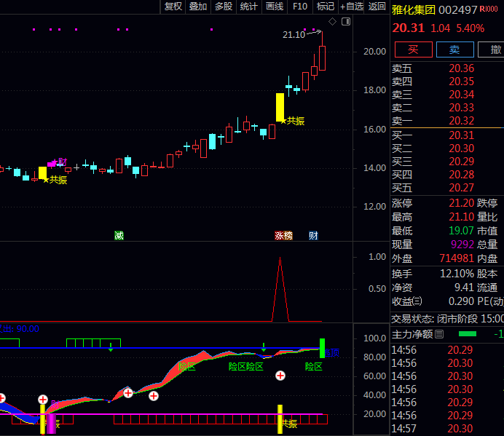
Task: Click the 撤 cancel order button
Action: 492,49
